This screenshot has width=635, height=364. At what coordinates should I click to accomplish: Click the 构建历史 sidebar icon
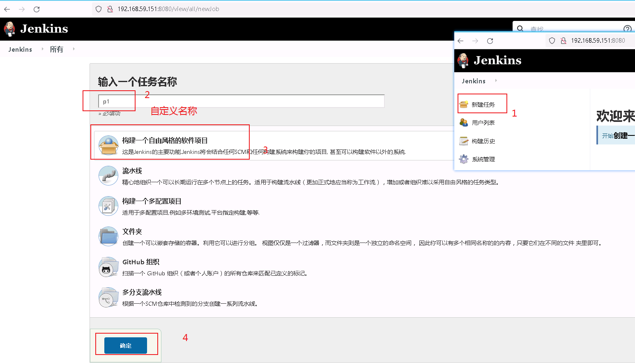click(463, 141)
